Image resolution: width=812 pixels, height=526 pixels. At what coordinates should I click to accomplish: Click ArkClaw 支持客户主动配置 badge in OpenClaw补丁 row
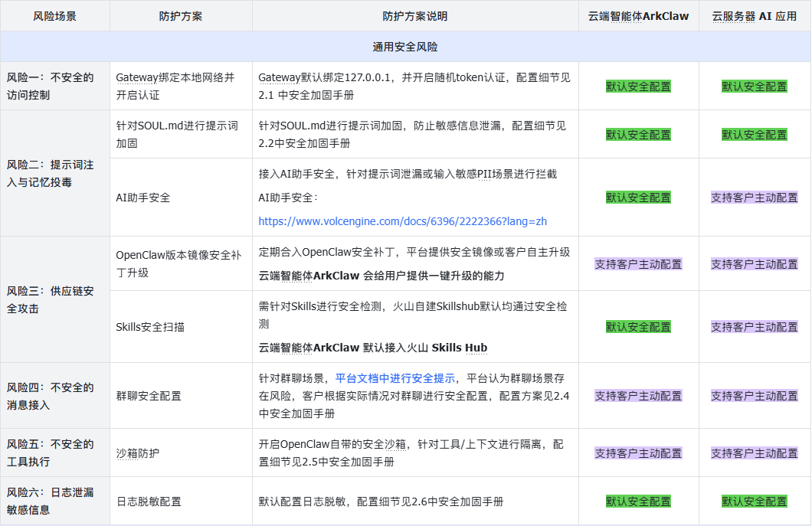coord(639,264)
